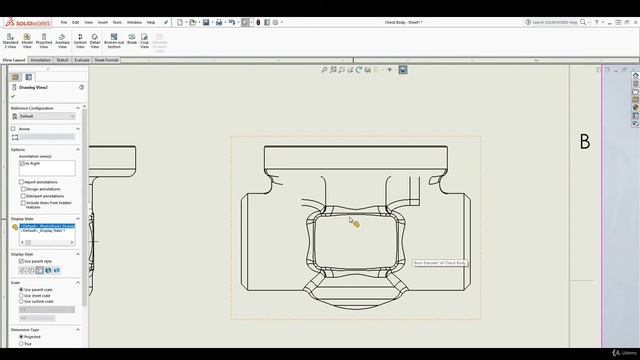Click the Zoom to Area icon
This screenshot has width=640, height=360.
click(x=333, y=70)
